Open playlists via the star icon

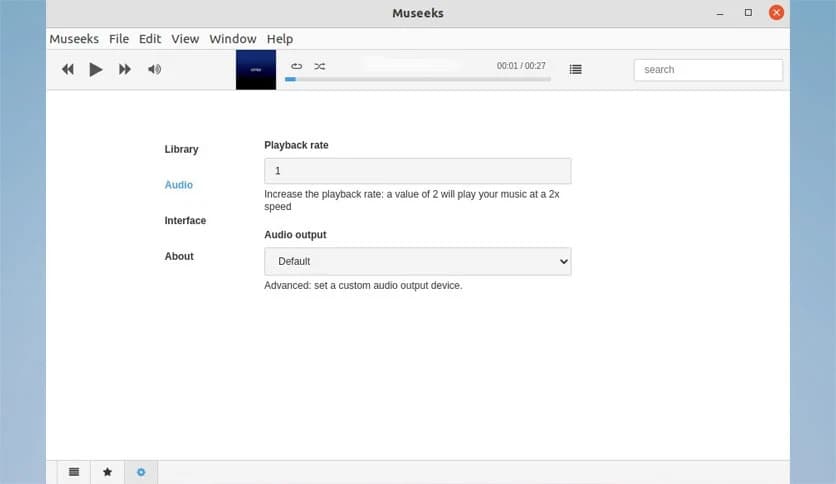(x=108, y=472)
